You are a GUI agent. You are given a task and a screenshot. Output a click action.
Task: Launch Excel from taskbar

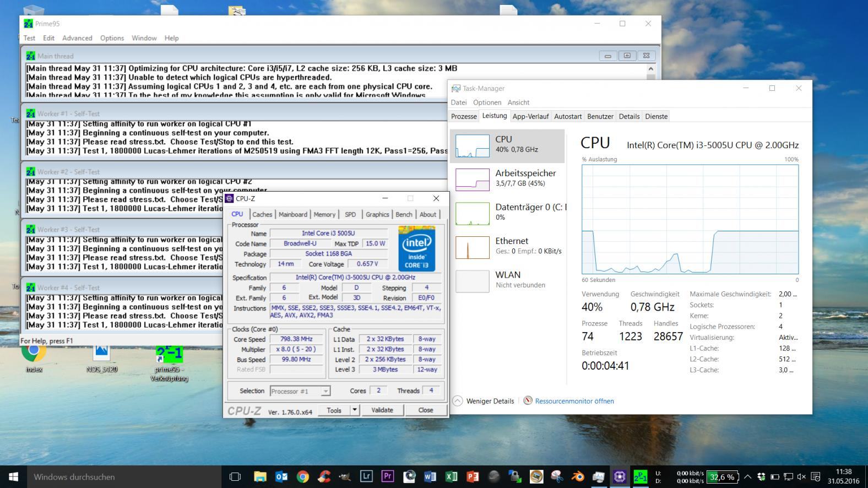coord(452,476)
